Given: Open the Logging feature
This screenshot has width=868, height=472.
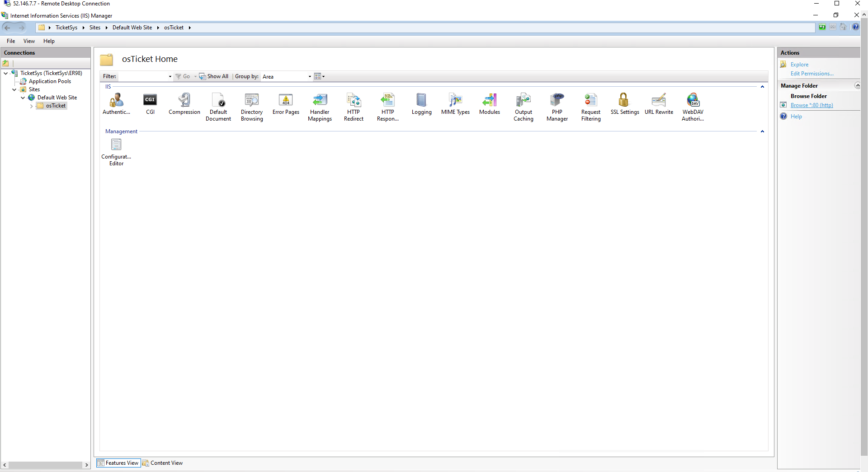Looking at the screenshot, I should coord(421,104).
